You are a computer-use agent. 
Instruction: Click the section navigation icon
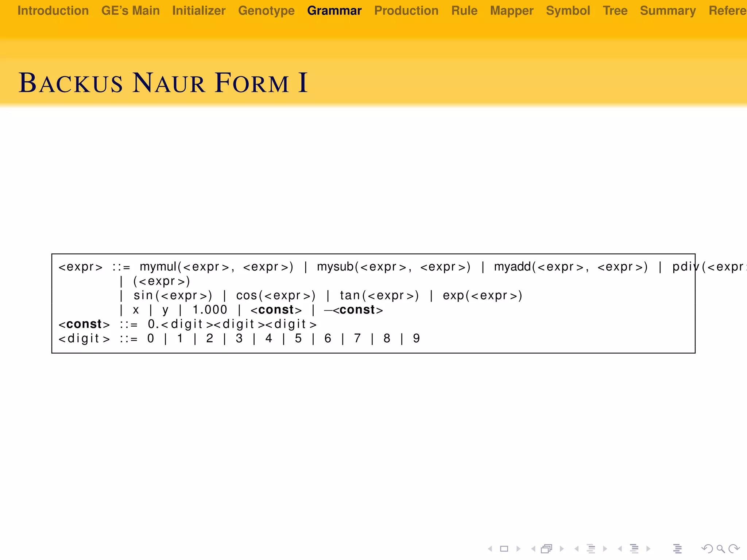point(634,549)
